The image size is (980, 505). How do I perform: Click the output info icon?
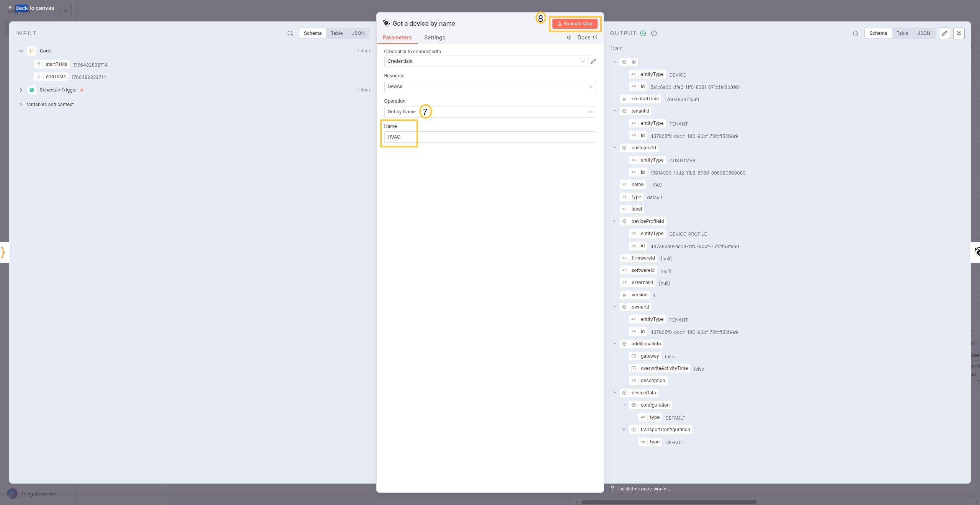pyautogui.click(x=654, y=33)
